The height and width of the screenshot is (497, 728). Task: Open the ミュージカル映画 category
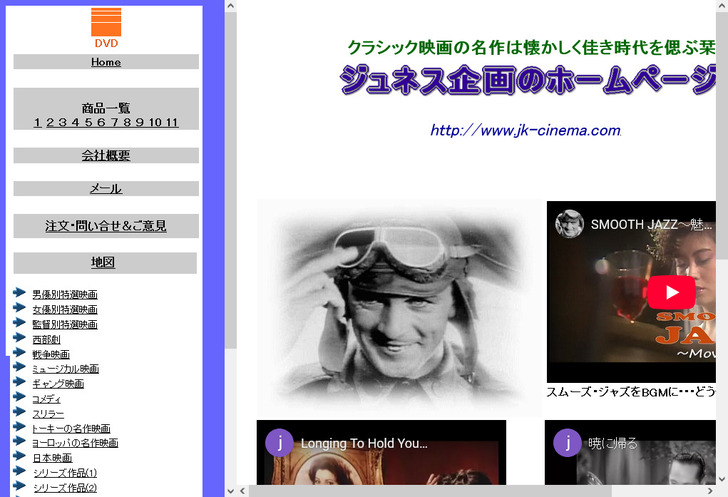click(x=65, y=369)
